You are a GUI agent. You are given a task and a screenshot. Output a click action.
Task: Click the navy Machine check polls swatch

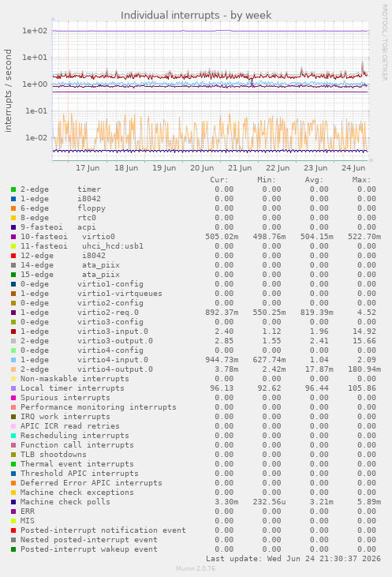pos(13,502)
